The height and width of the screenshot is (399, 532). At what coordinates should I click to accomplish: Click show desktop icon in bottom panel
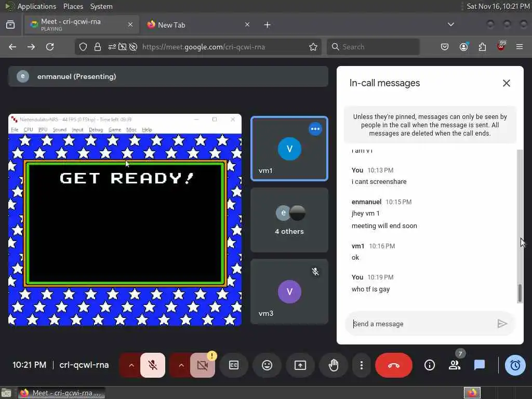pyautogui.click(x=6, y=393)
